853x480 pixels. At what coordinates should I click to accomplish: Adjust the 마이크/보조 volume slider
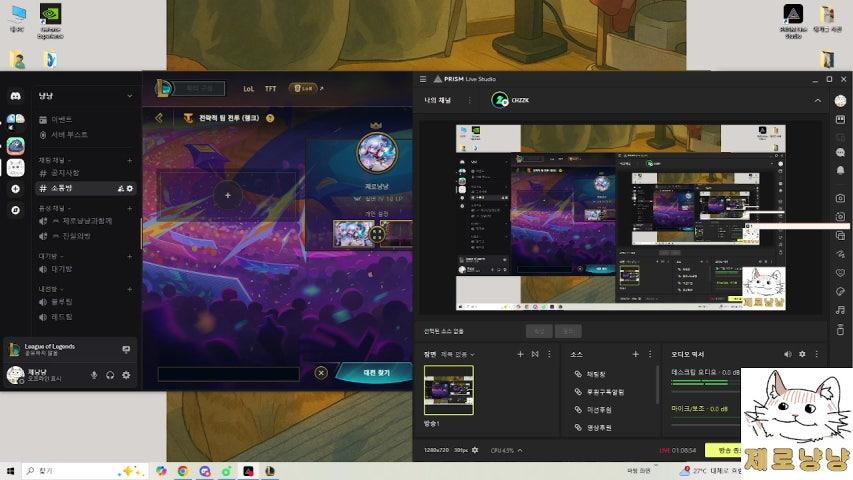coord(706,424)
